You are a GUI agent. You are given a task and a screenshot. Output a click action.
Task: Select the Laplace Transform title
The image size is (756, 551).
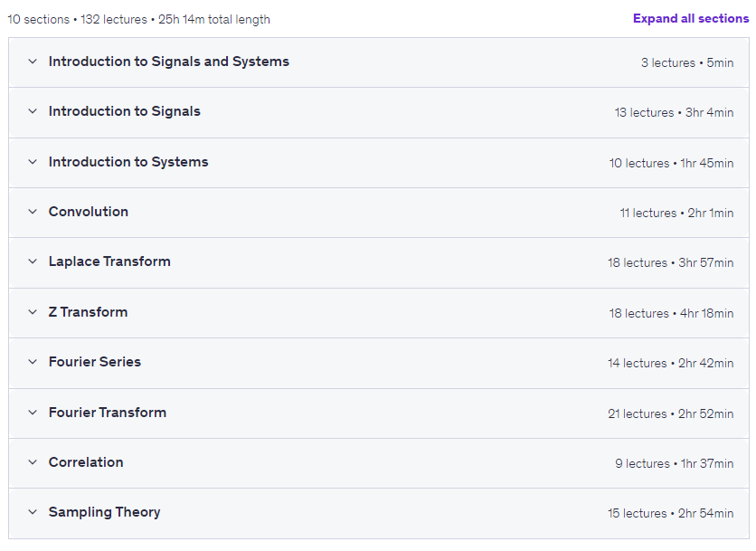click(109, 261)
